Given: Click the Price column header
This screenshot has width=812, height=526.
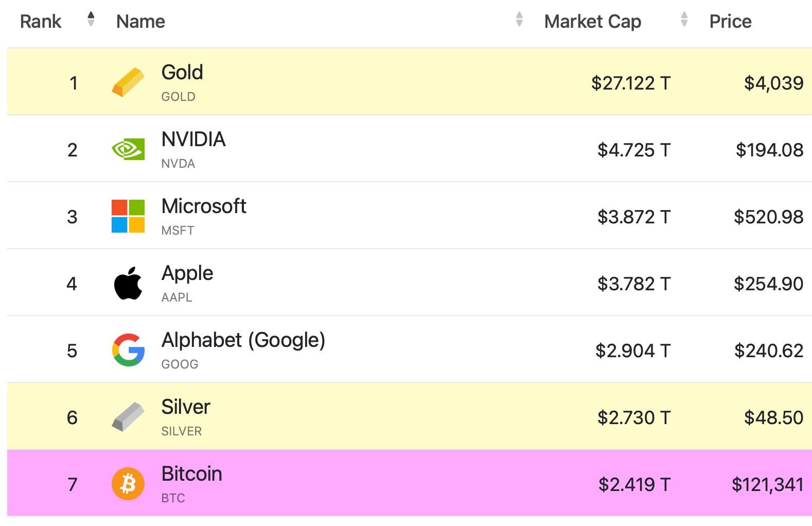Looking at the screenshot, I should 730,22.
